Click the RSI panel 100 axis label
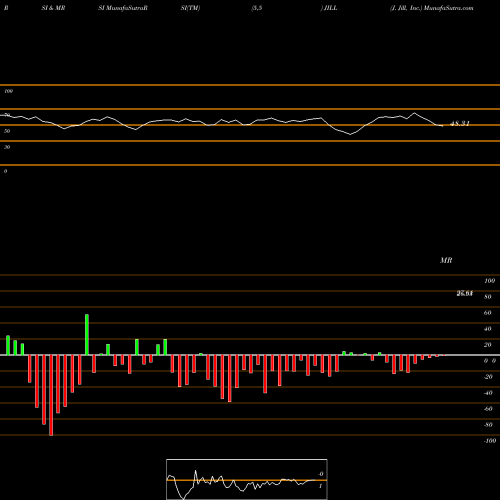Image resolution: width=500 pixels, height=500 pixels. pyautogui.click(x=8, y=91)
